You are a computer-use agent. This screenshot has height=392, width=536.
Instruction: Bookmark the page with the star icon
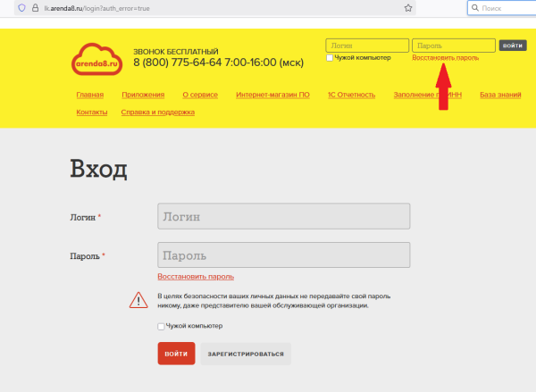(408, 7)
